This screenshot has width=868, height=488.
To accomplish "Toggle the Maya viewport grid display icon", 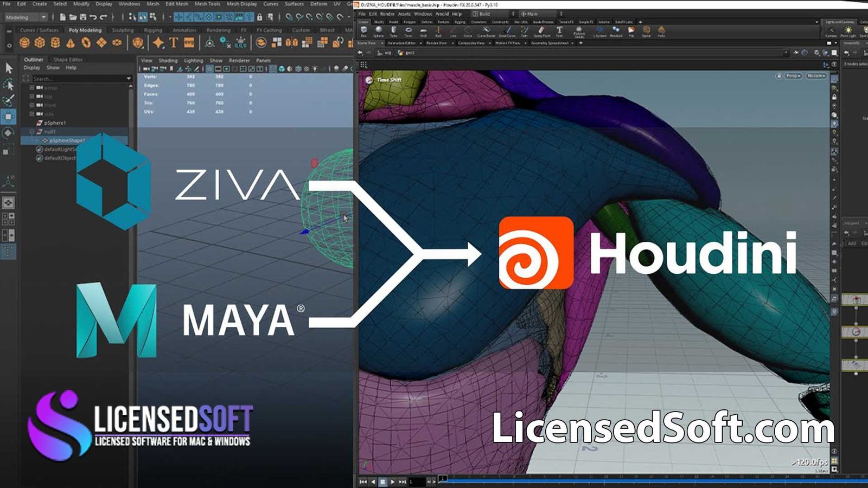I will point(209,69).
